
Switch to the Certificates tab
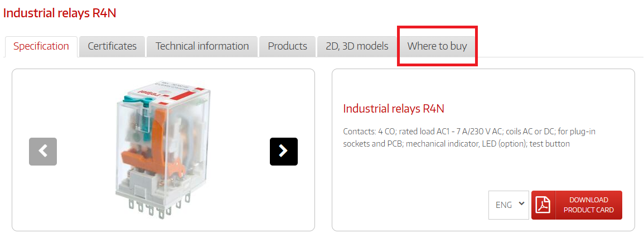pyautogui.click(x=112, y=46)
